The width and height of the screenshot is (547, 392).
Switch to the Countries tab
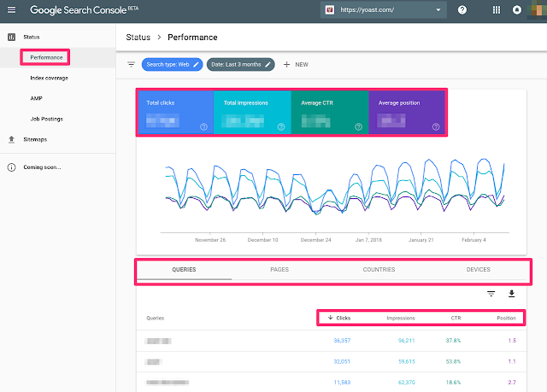379,269
